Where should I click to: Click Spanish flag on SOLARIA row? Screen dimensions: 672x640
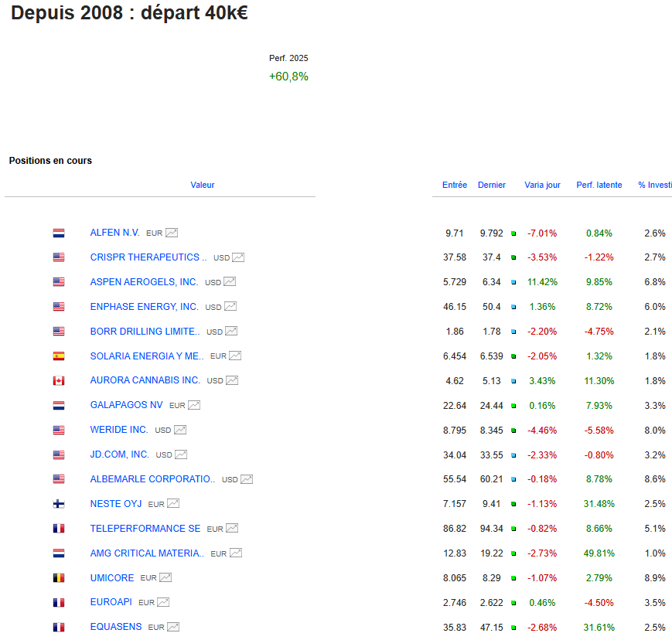pos(59,356)
